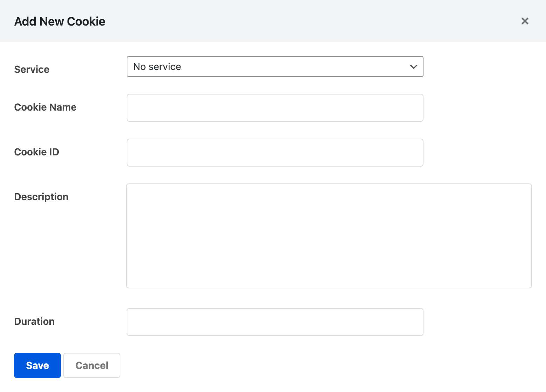
Task: Close the Add New Cookie dialog
Action: (x=525, y=21)
